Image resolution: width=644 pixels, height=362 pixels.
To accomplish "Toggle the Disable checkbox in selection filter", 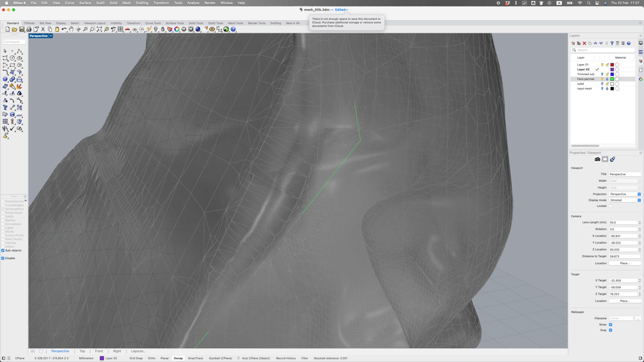I will [3, 258].
